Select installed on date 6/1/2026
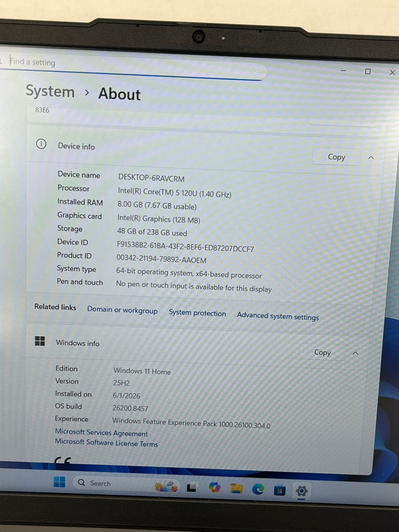Viewport: 399px width, 532px height. (126, 396)
